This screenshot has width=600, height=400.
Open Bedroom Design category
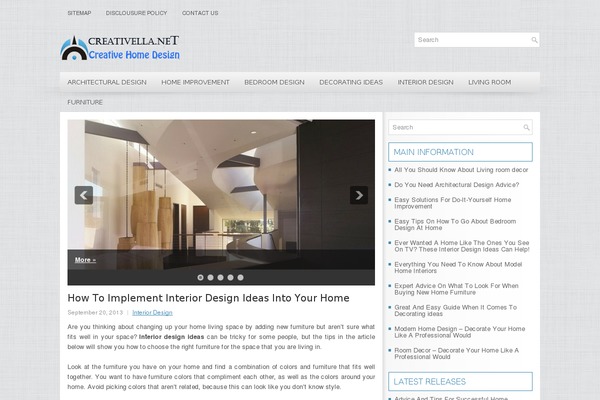point(274,82)
